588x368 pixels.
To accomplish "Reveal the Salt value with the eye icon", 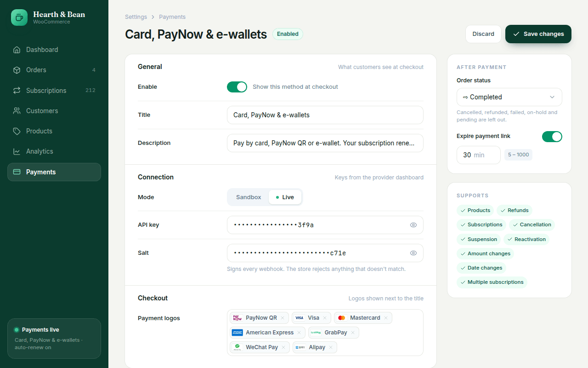I will point(413,253).
